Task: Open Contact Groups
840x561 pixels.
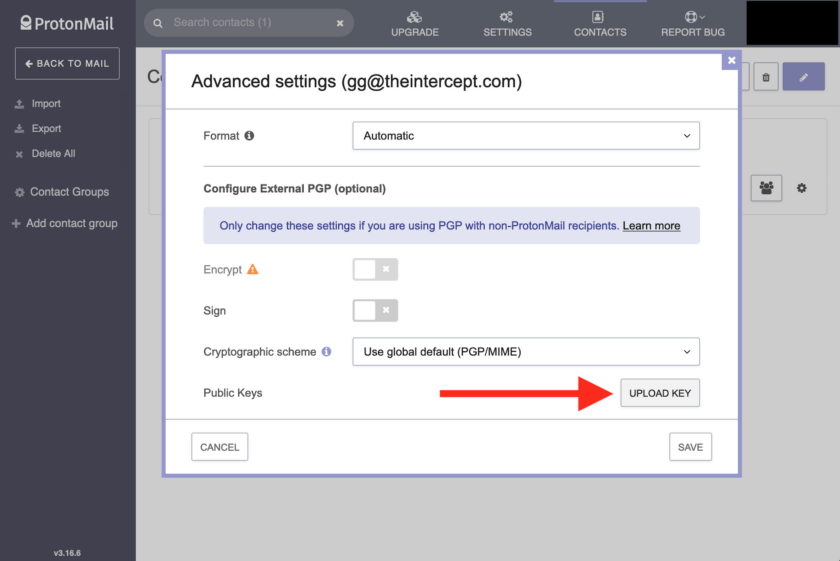Action: (x=62, y=192)
